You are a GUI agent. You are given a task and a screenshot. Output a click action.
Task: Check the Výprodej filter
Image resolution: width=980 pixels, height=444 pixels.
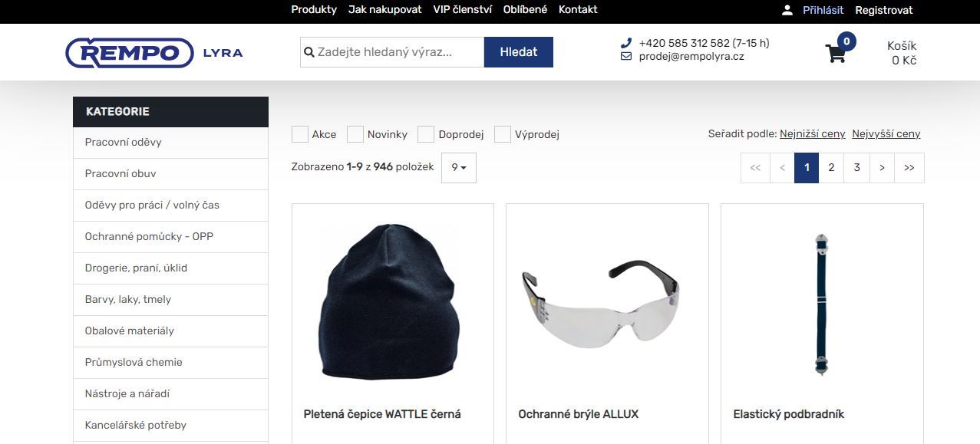coord(503,134)
